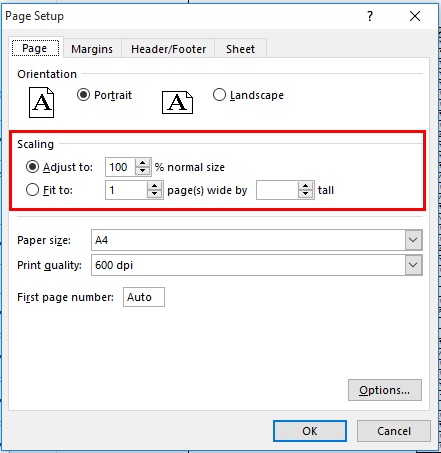Image resolution: width=441 pixels, height=453 pixels.
Task: Switch to the Header/Footer tab
Action: pyautogui.click(x=168, y=49)
